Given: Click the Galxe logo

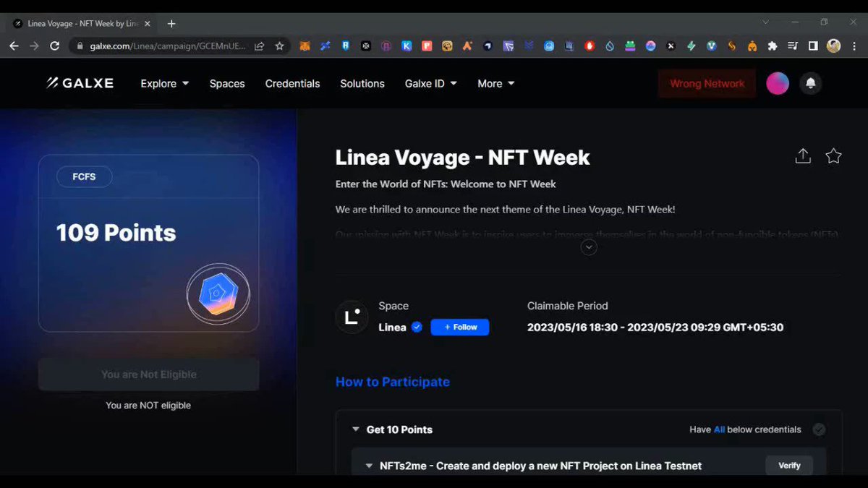Looking at the screenshot, I should point(80,83).
